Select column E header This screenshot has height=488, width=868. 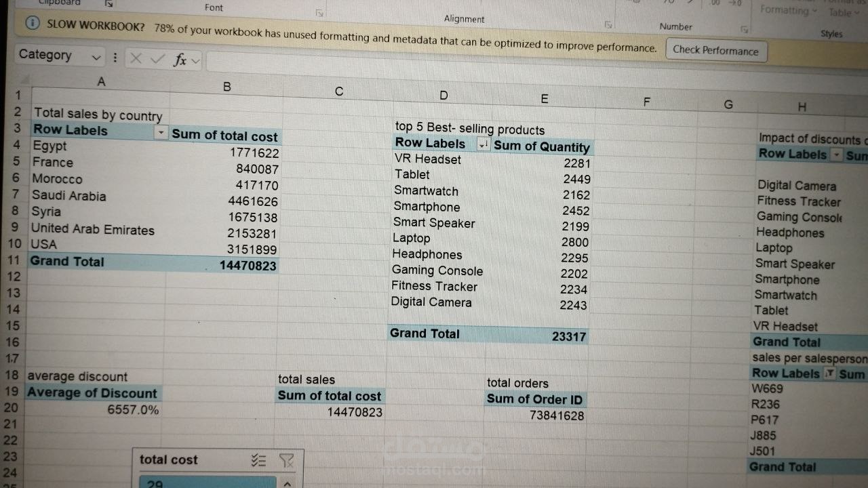point(544,98)
